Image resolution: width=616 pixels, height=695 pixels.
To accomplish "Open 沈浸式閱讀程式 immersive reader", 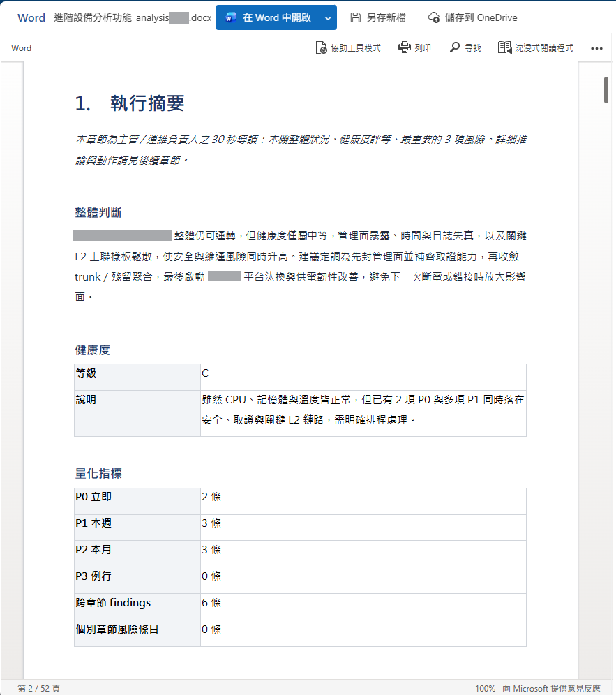I will tap(535, 48).
